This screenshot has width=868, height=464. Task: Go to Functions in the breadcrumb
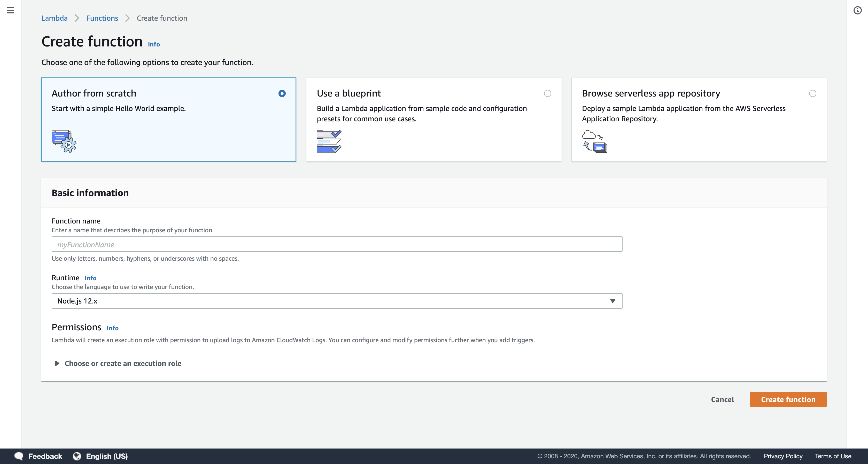[x=102, y=18]
